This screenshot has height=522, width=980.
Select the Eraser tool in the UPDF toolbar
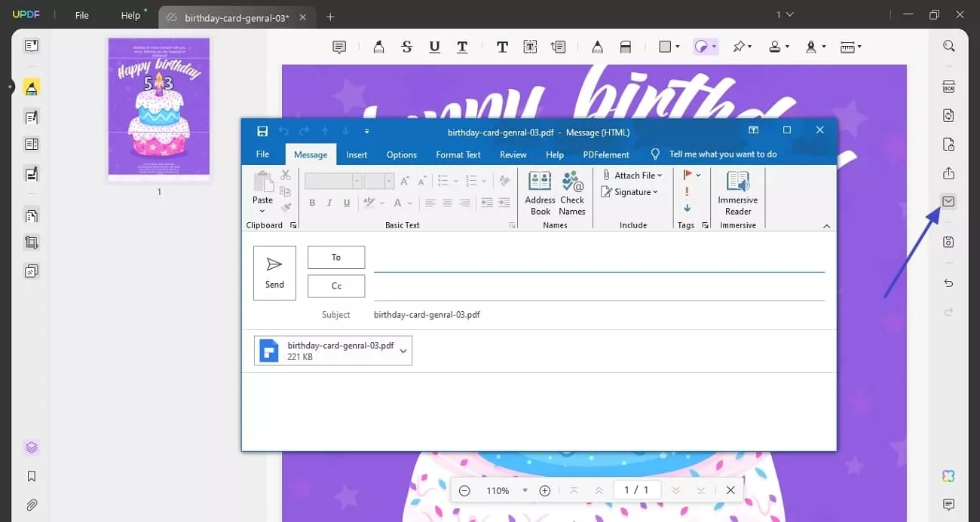(x=626, y=47)
